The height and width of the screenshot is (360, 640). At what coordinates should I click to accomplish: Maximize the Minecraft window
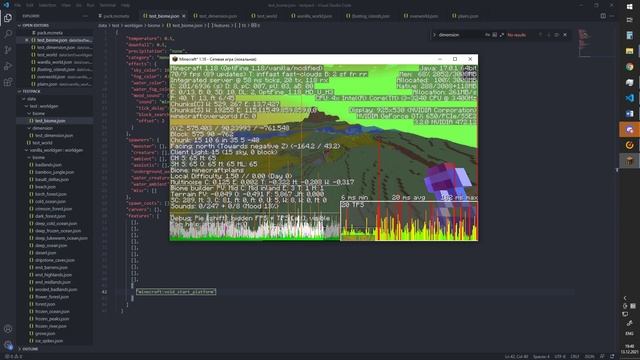pyautogui.click(x=455, y=59)
